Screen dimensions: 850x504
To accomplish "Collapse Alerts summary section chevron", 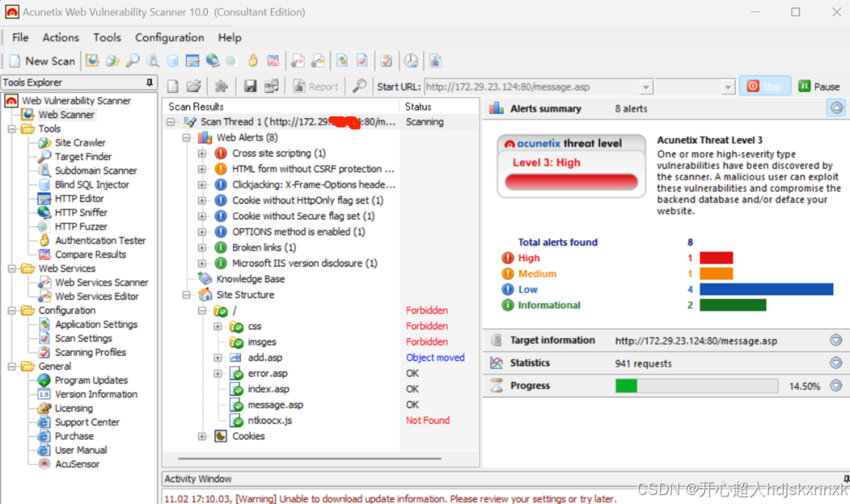I will click(x=836, y=108).
